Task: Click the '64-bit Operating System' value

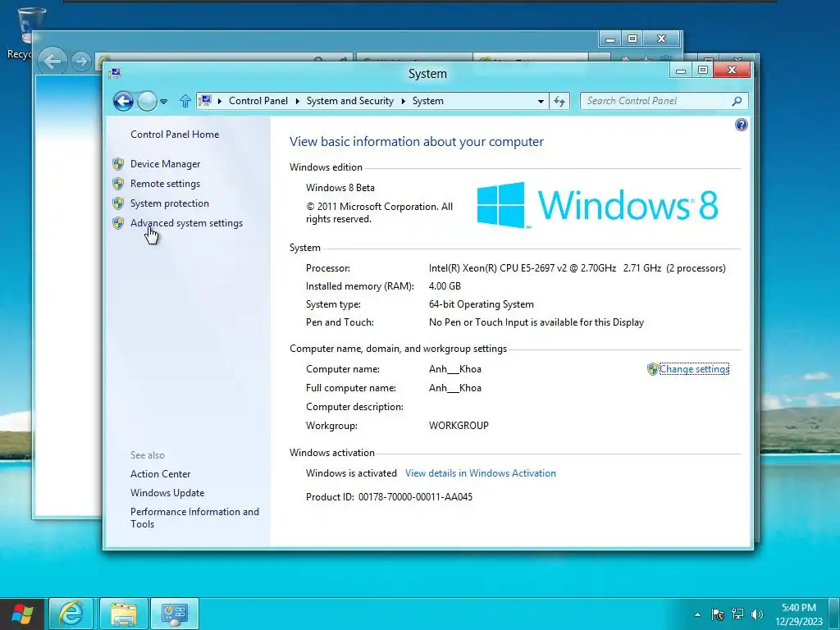Action: tap(481, 304)
